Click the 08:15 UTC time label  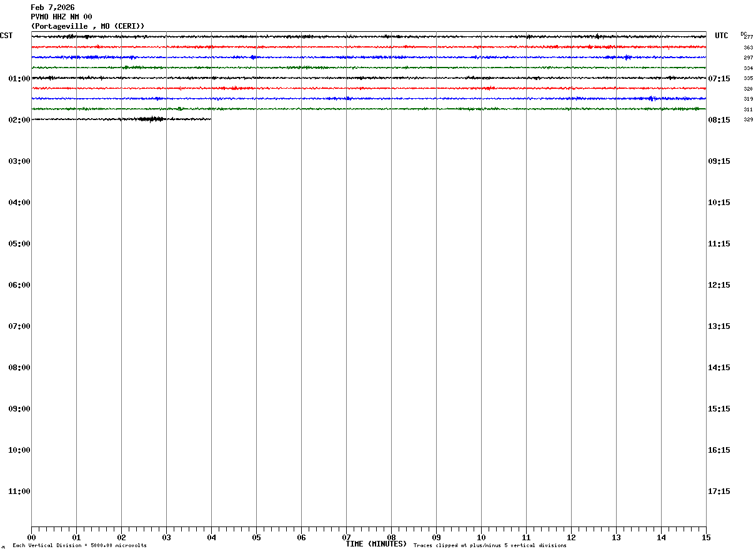tap(719, 120)
